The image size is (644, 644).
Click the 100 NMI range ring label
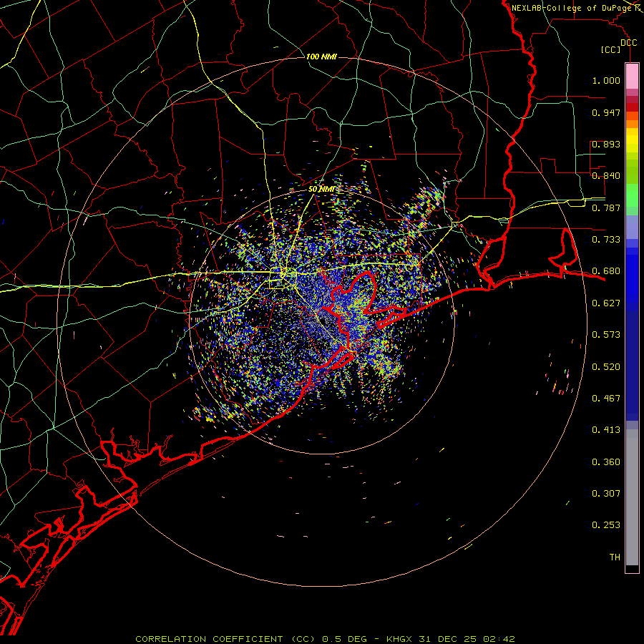pyautogui.click(x=321, y=57)
